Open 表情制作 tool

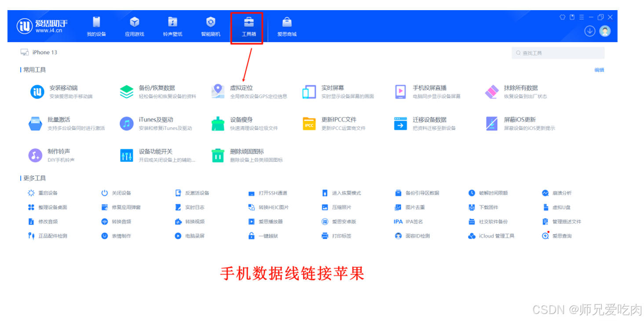(x=116, y=236)
